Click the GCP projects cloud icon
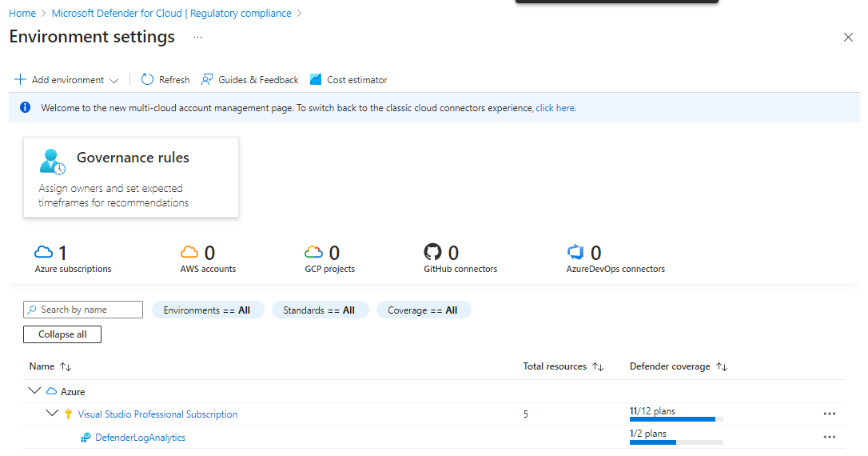 313,253
